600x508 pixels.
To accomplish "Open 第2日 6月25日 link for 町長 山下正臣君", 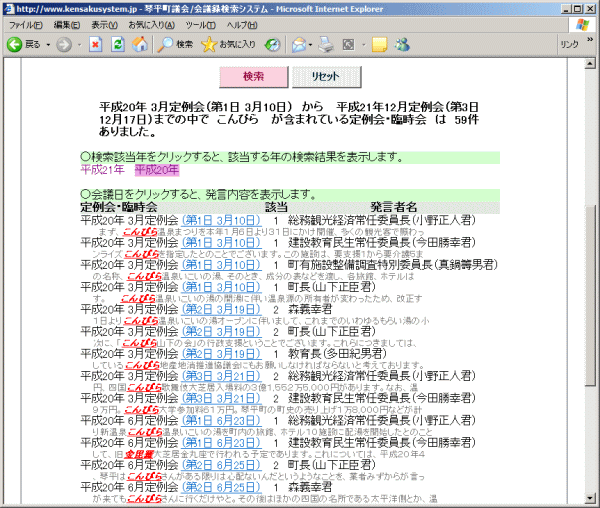I will 222,465.
